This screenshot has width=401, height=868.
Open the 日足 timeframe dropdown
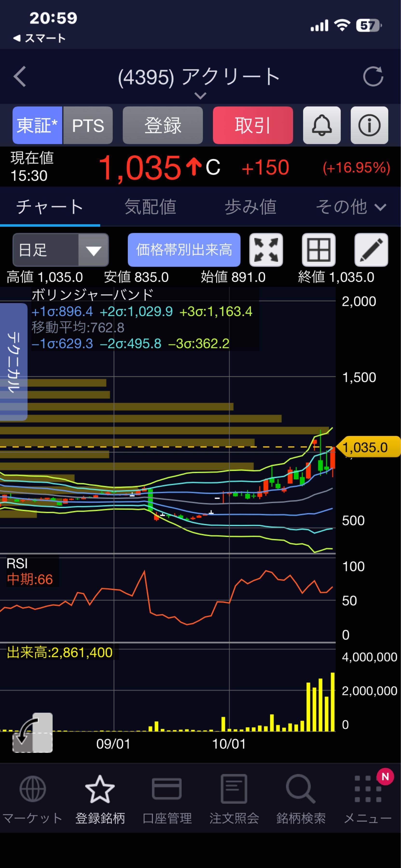tap(61, 250)
